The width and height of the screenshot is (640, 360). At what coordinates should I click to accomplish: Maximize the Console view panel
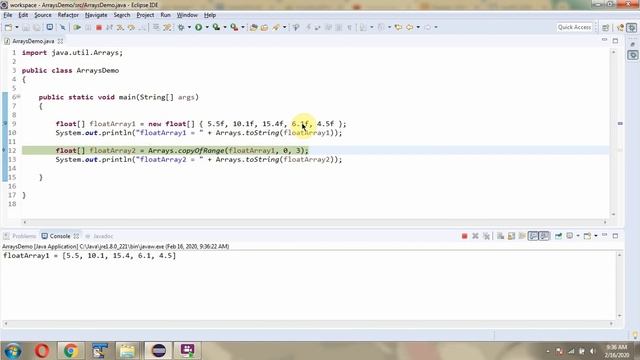(x=616, y=236)
